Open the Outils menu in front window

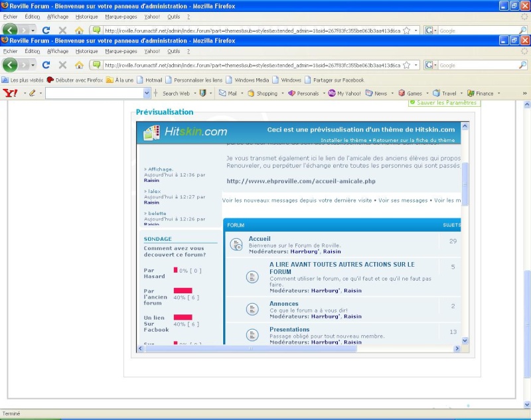(x=173, y=51)
